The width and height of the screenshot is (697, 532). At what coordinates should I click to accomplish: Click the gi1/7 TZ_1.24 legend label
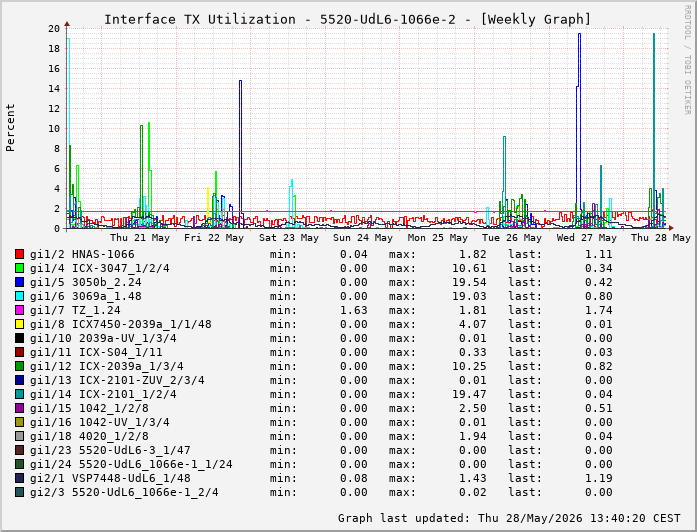75,310
